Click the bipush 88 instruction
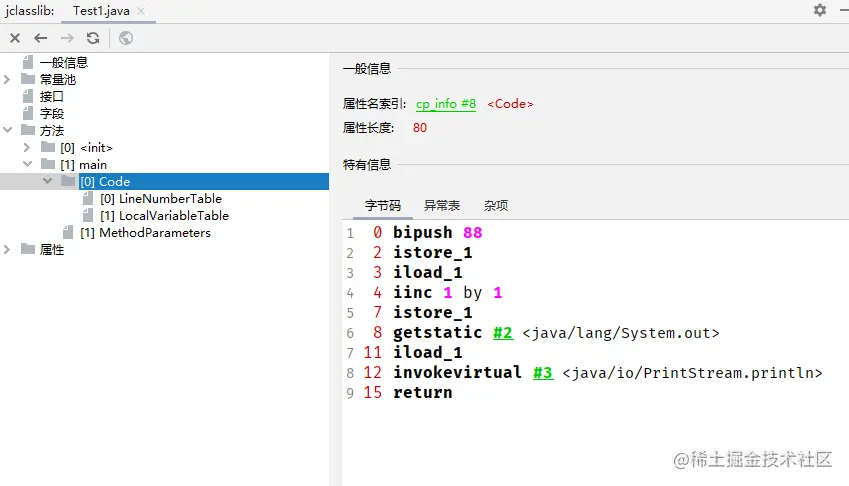 point(437,232)
